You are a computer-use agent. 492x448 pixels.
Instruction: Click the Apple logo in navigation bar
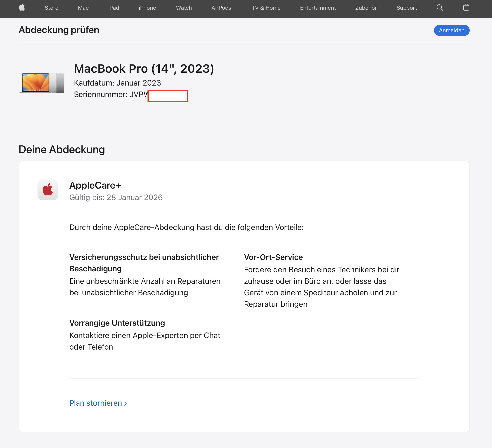(22, 8)
